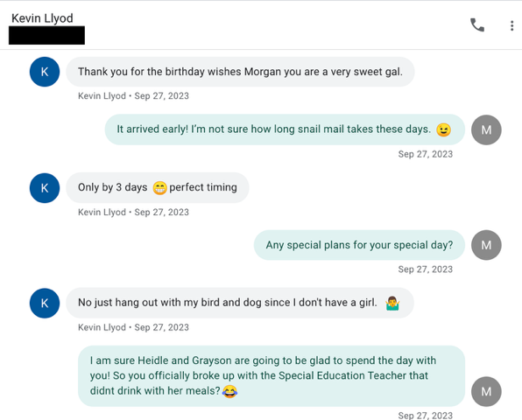This screenshot has height=420, width=522.
Task: Click M avatar next to snail mail message
Action: pyautogui.click(x=486, y=129)
